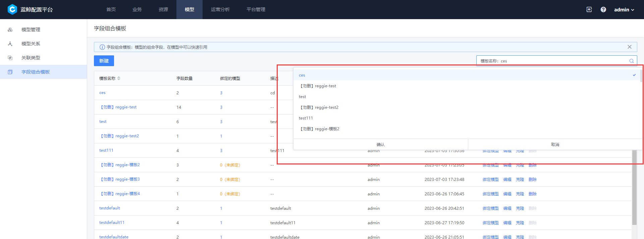Select ces option in dropdown list
The image size is (644, 239).
point(466,75)
